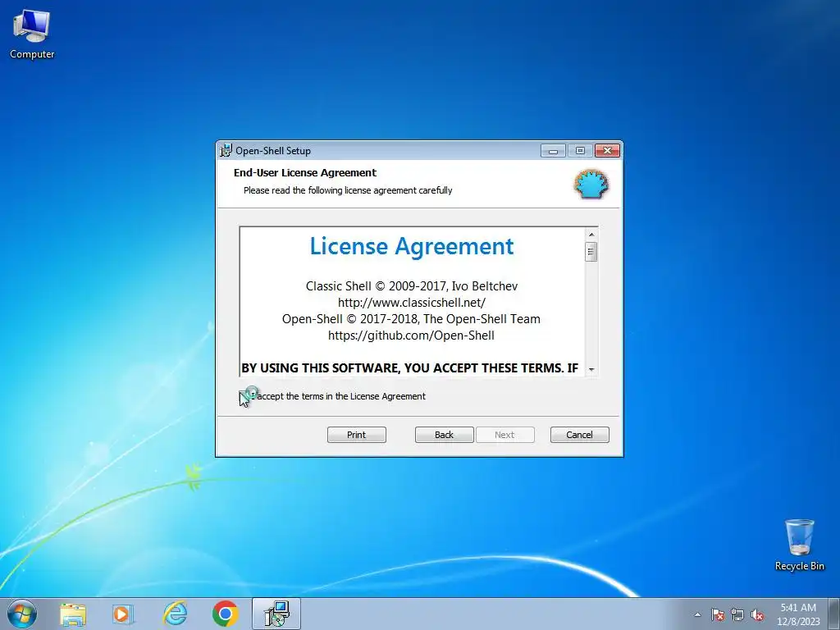Open the Computer desktop icon
Viewport: 840px width, 630px height.
click(x=32, y=34)
